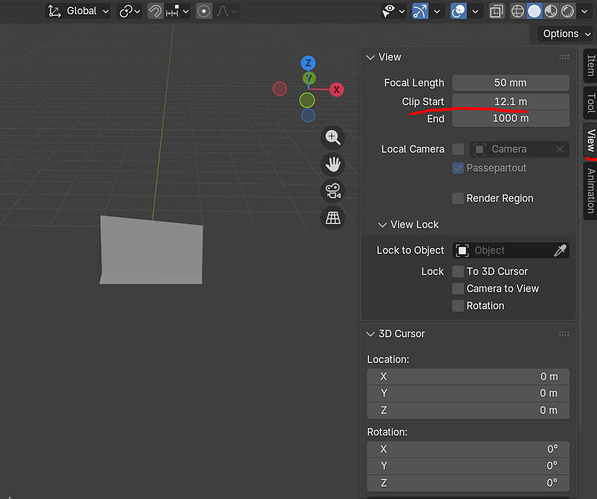Select the pan hand viewport icon
Viewport: 597px width, 499px height.
tap(333, 164)
